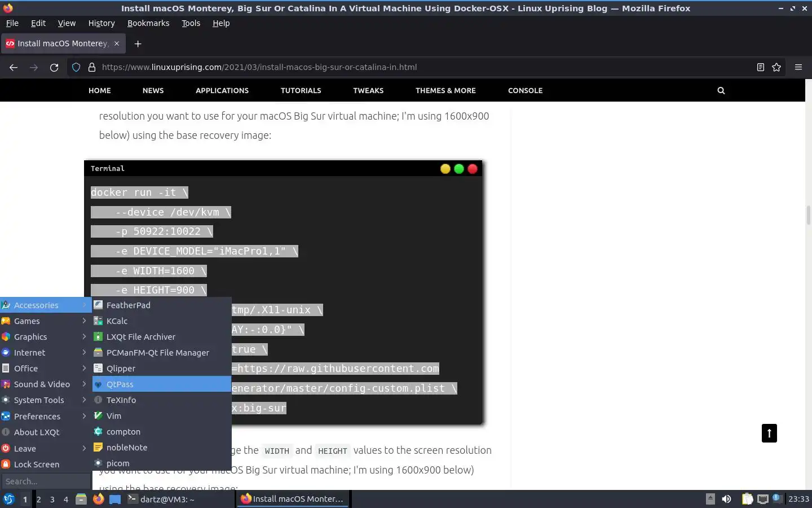Click the yellow terminal mockup dot

[445, 169]
